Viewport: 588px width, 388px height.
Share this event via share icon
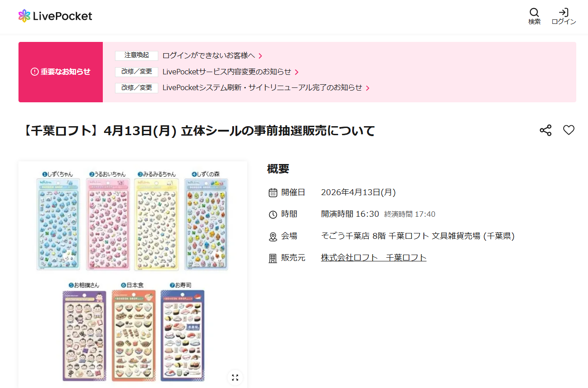click(x=546, y=131)
